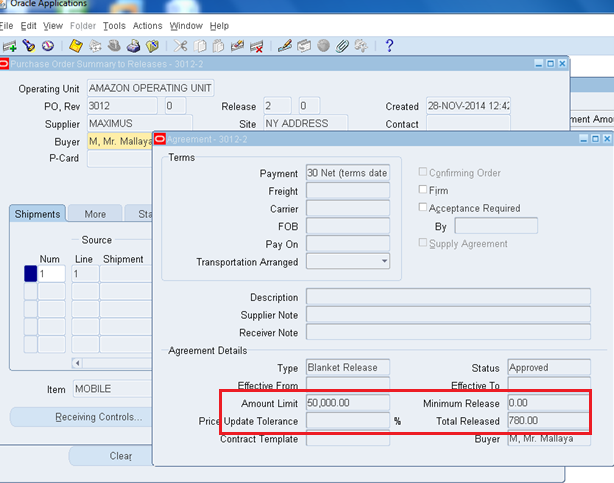Screen dimensions: 614x483
Task: Toggle the Confirming Order checkbox
Action: tap(423, 172)
